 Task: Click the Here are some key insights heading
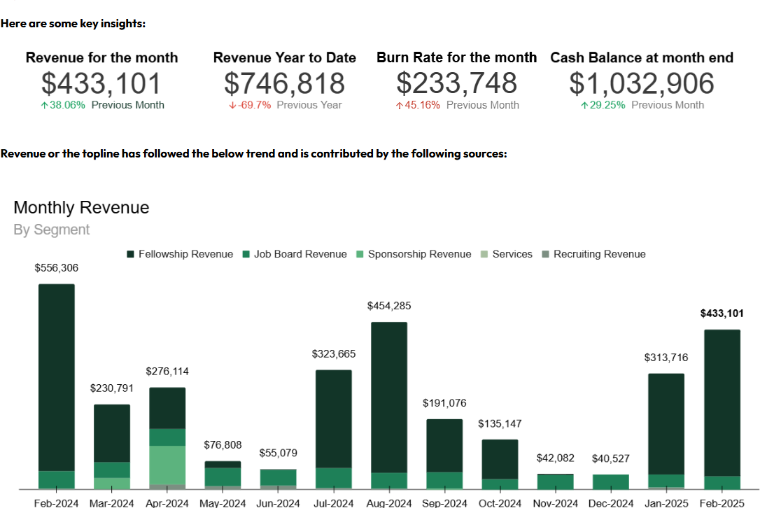point(73,24)
